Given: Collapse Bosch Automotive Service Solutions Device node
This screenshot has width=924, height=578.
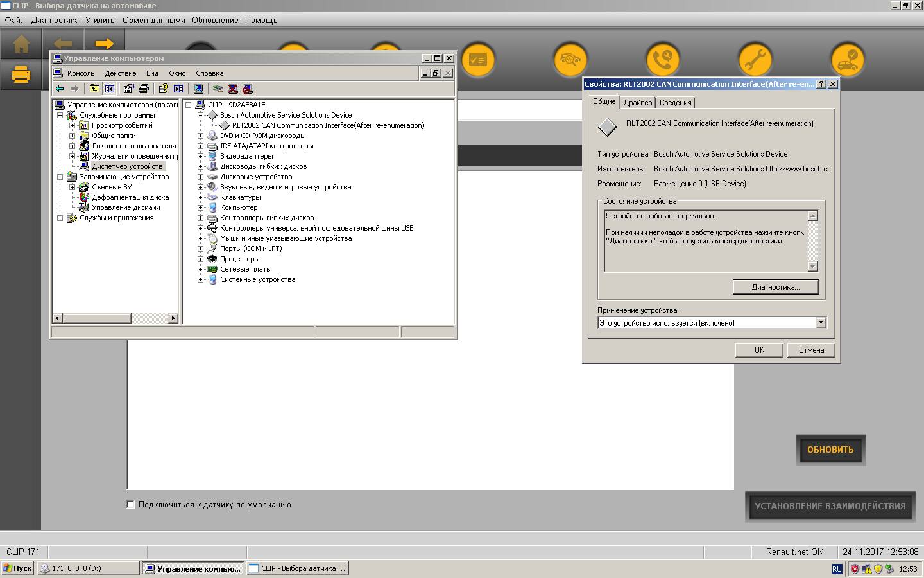Looking at the screenshot, I should pyautogui.click(x=200, y=116).
